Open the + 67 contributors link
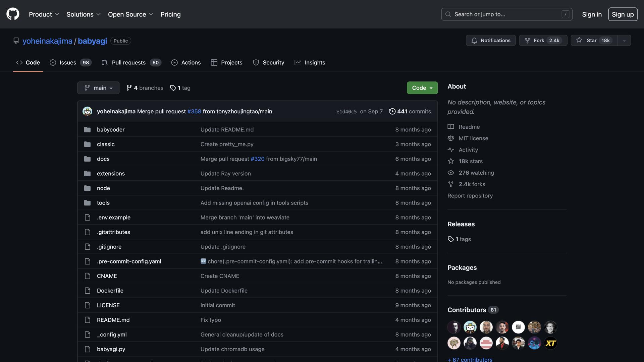 click(x=470, y=359)
